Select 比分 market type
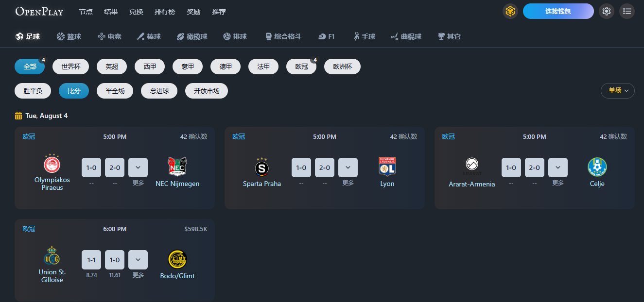The height and width of the screenshot is (302, 644). (x=74, y=91)
